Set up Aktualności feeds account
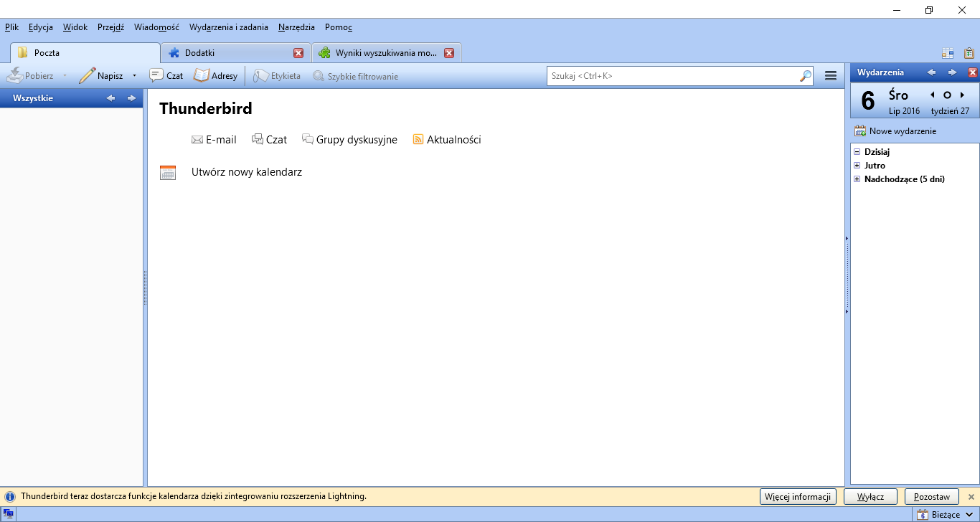980x522 pixels. (x=446, y=140)
